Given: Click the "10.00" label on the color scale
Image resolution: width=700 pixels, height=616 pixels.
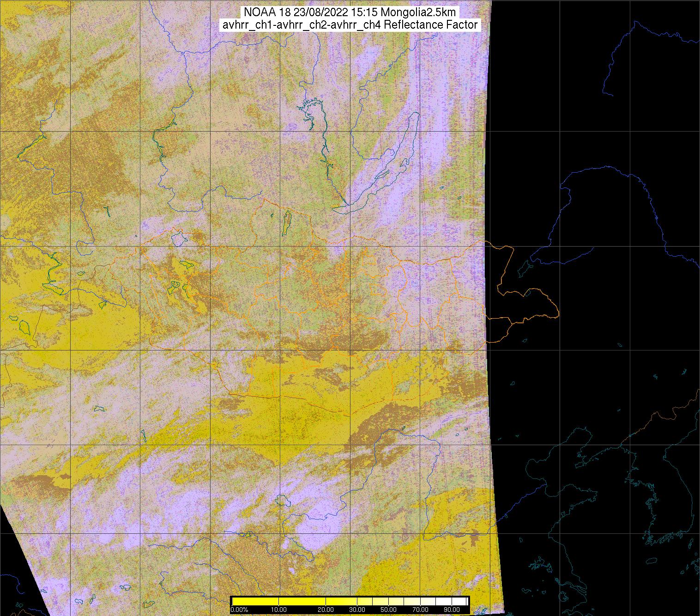Looking at the screenshot, I should click(279, 610).
